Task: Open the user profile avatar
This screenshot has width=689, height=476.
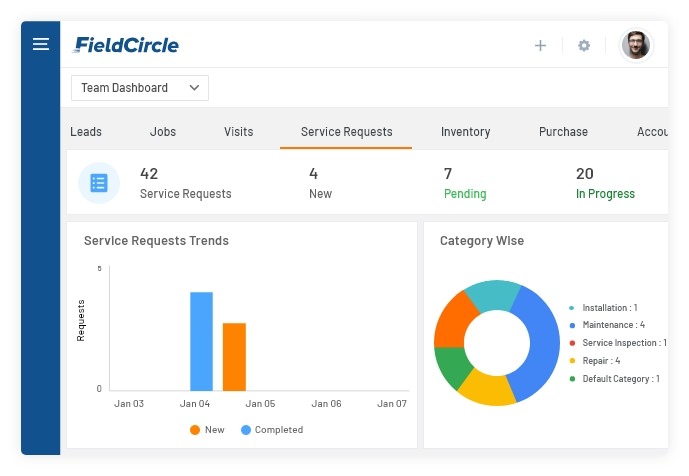Action: click(636, 45)
